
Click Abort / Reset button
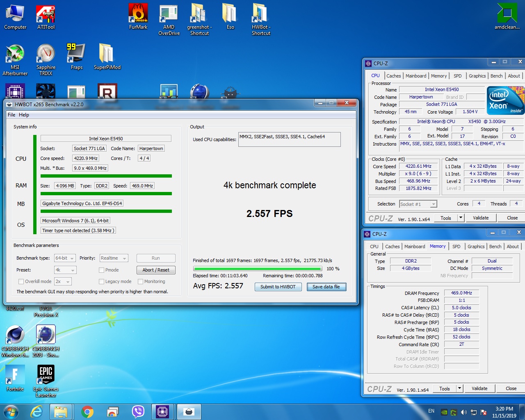point(156,270)
